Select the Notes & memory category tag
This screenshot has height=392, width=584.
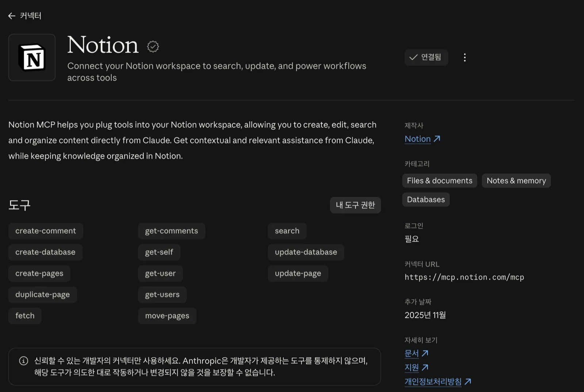click(516, 181)
